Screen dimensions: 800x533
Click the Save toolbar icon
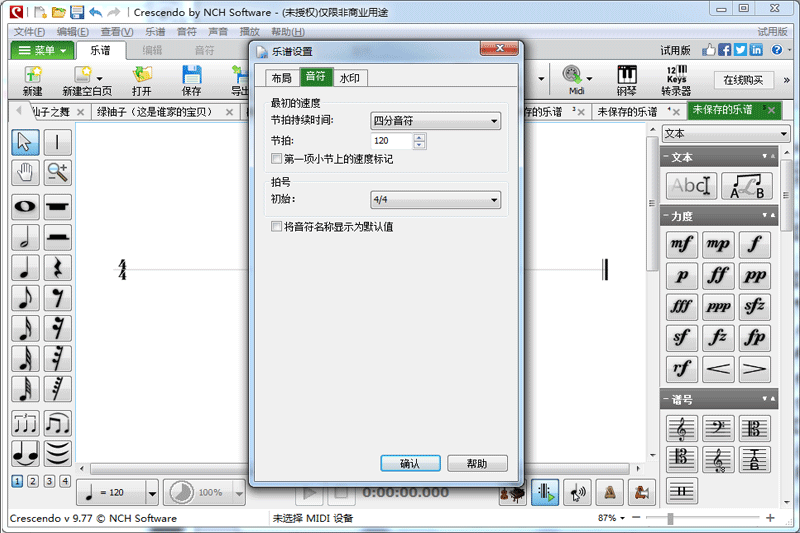(191, 81)
